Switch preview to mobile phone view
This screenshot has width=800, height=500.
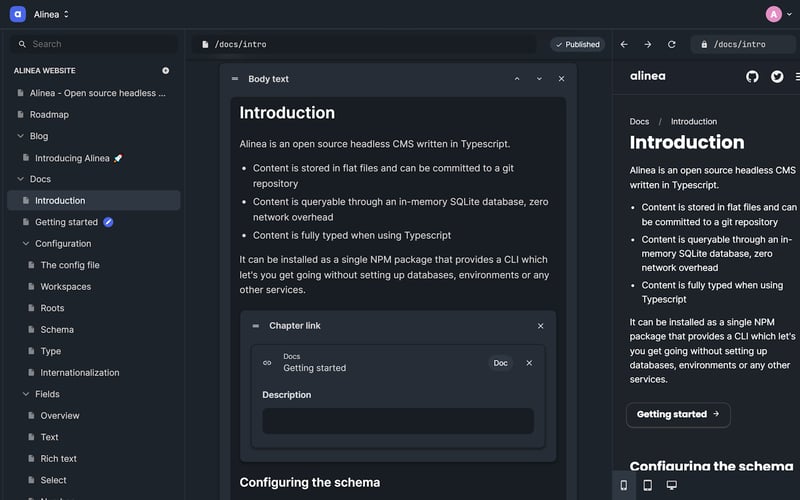pos(623,485)
